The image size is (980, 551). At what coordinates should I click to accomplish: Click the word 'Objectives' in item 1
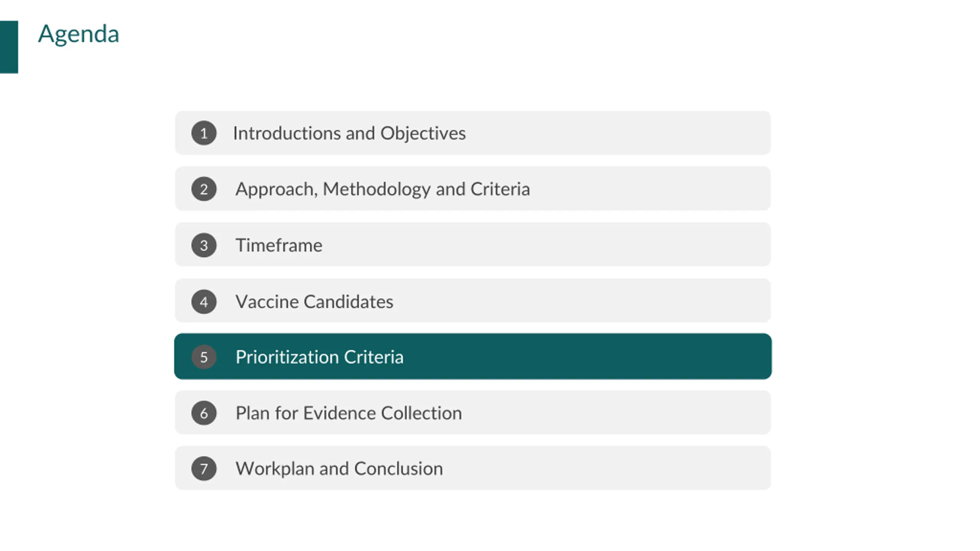pos(423,134)
